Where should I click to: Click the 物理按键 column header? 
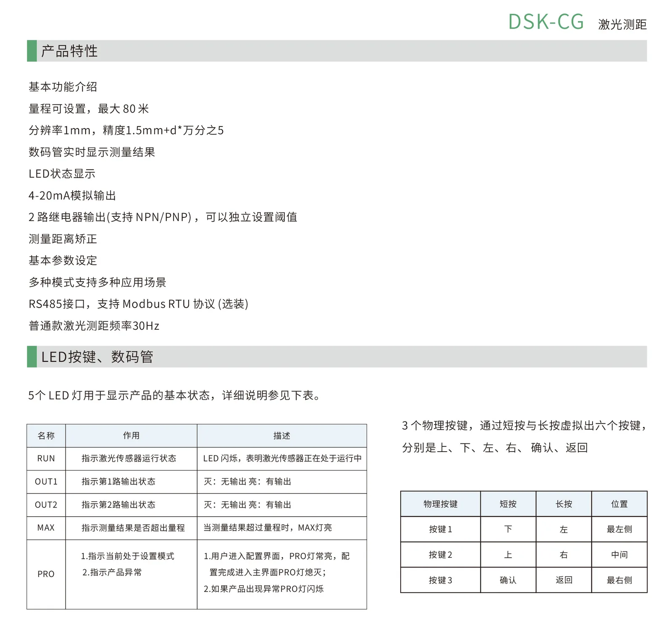click(x=441, y=504)
